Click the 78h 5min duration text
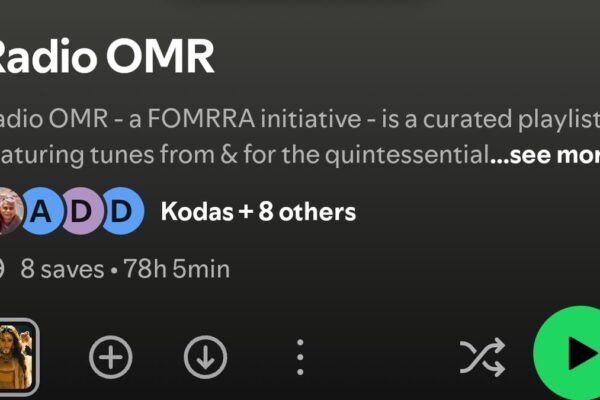 [176, 269]
